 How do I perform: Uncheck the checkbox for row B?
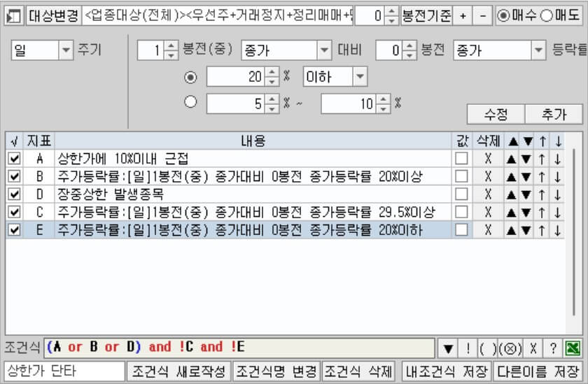[x=14, y=176]
